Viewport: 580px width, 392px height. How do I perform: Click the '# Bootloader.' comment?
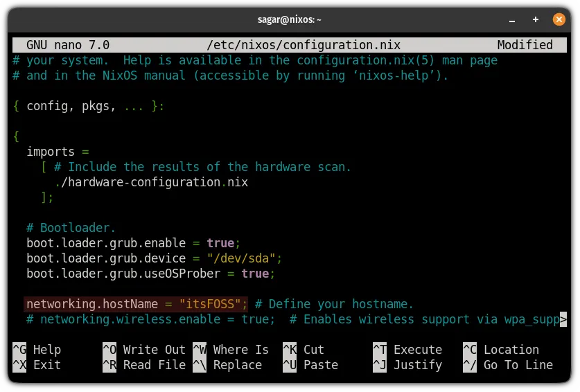(71, 228)
